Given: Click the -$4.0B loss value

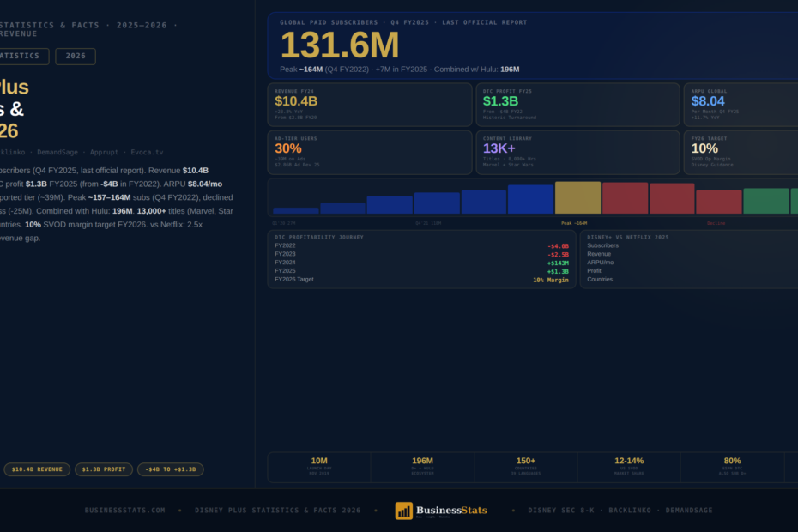Looking at the screenshot, I should coord(558,246).
